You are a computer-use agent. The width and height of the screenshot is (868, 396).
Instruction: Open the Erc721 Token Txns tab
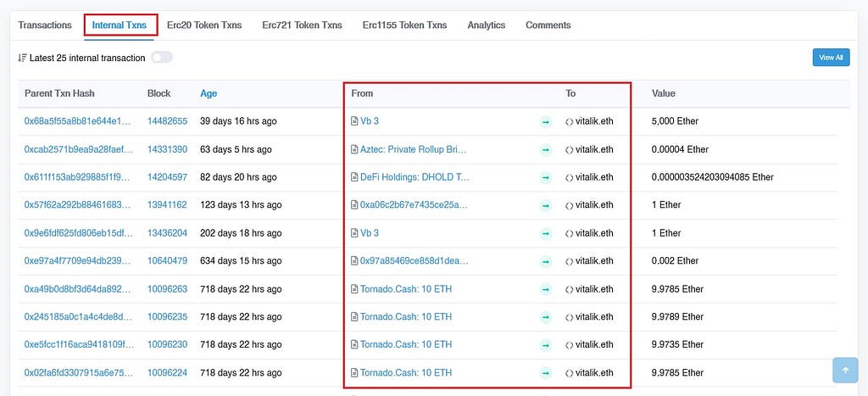(302, 25)
